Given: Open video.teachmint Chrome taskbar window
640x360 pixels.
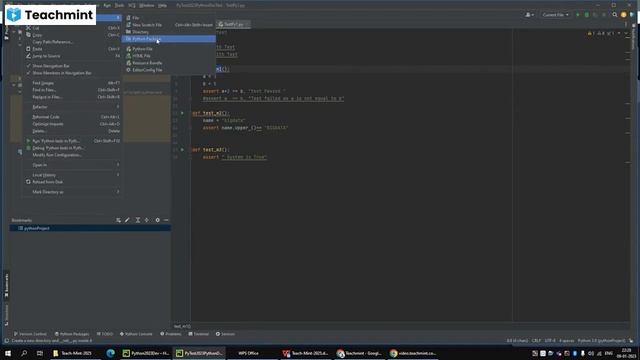Looking at the screenshot, I should point(413,353).
